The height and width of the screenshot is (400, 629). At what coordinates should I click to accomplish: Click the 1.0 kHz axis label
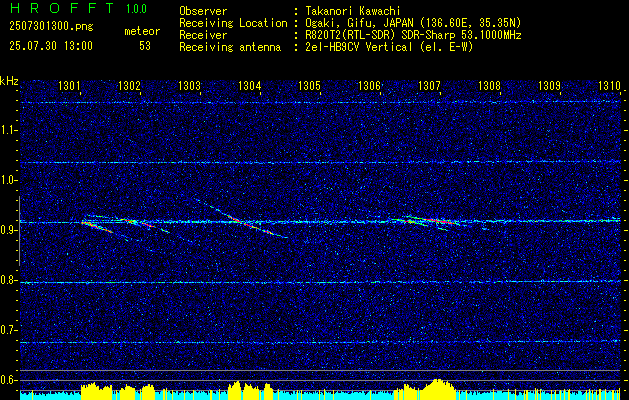click(8, 180)
